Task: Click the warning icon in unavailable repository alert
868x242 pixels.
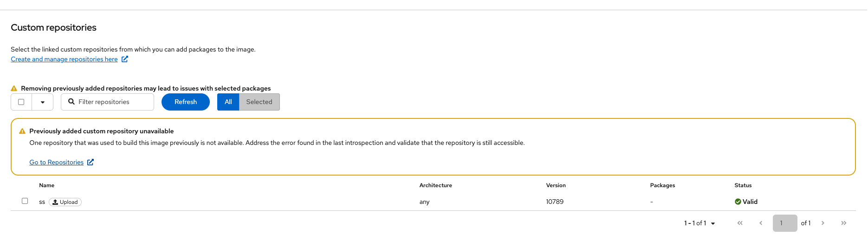Action: (22, 131)
